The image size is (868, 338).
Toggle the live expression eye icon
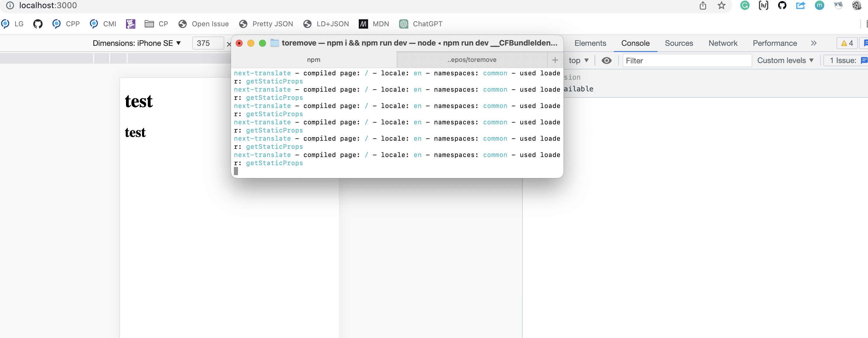click(606, 61)
